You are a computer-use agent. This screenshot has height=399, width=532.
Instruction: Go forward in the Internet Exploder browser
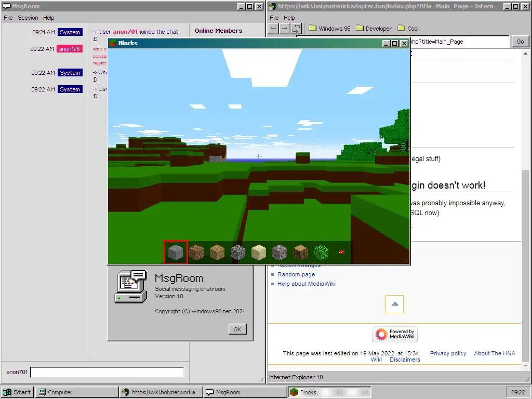point(285,29)
